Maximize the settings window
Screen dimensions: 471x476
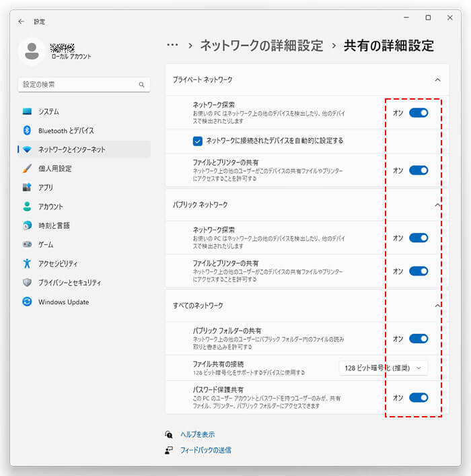[x=428, y=18]
